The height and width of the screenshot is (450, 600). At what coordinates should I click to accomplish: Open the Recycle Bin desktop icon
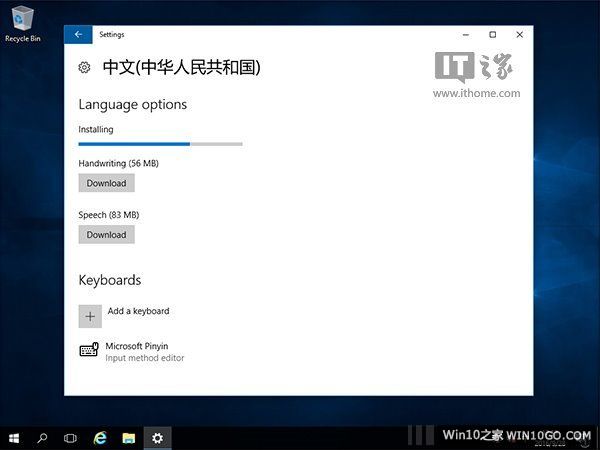click(23, 24)
